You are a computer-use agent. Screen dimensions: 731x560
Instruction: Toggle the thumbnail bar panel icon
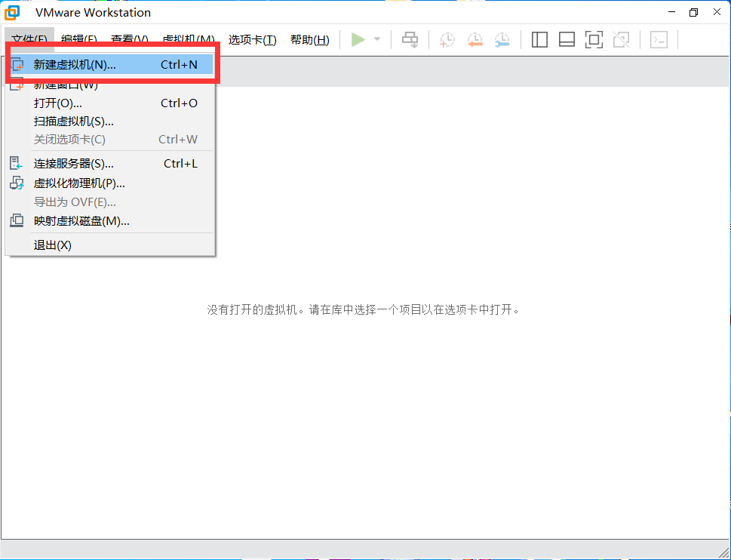point(567,40)
